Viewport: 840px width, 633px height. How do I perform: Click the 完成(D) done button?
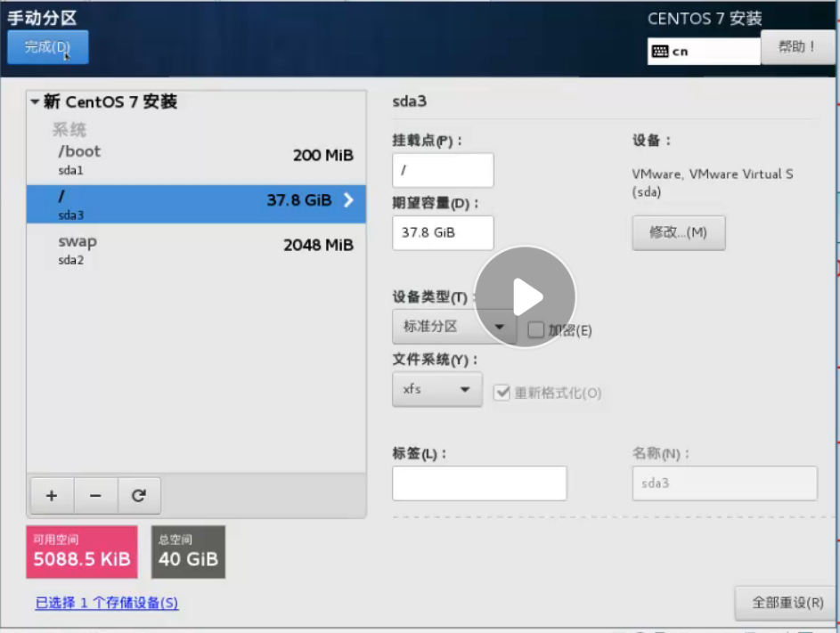pyautogui.click(x=48, y=47)
